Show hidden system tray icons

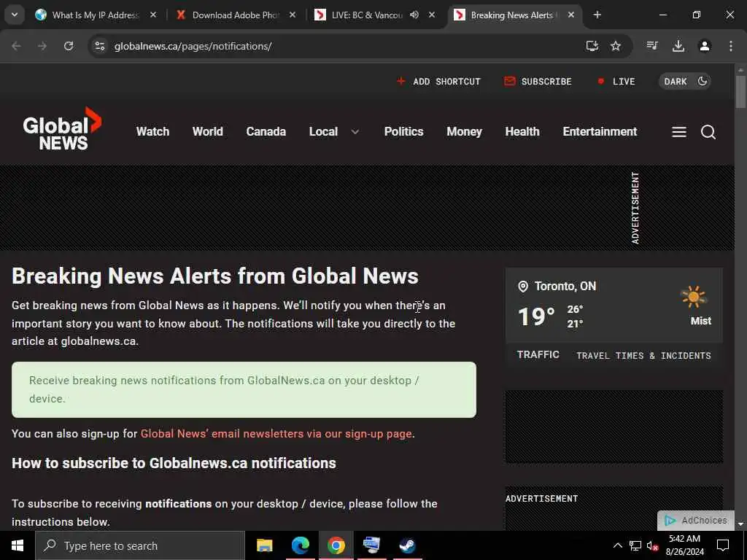point(617,545)
